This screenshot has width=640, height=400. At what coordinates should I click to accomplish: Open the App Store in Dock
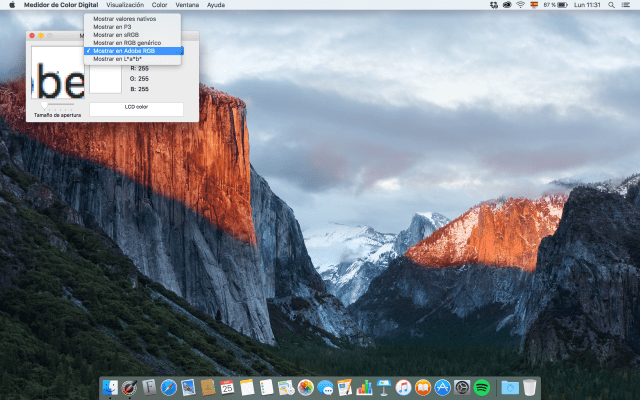pyautogui.click(x=442, y=387)
